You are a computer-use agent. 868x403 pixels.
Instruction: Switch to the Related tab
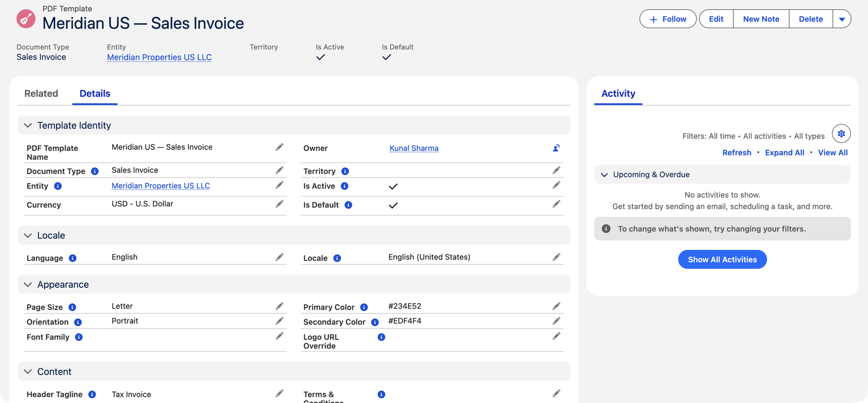[x=41, y=93]
